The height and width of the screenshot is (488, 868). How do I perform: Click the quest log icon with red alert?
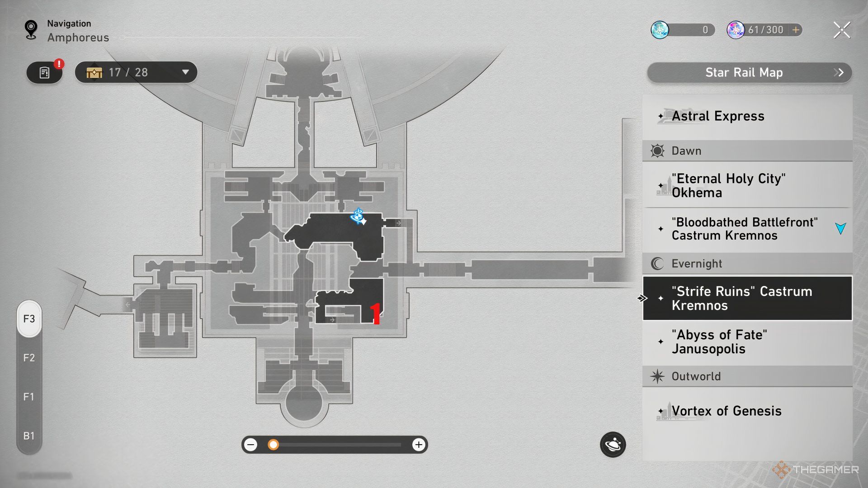coord(45,73)
